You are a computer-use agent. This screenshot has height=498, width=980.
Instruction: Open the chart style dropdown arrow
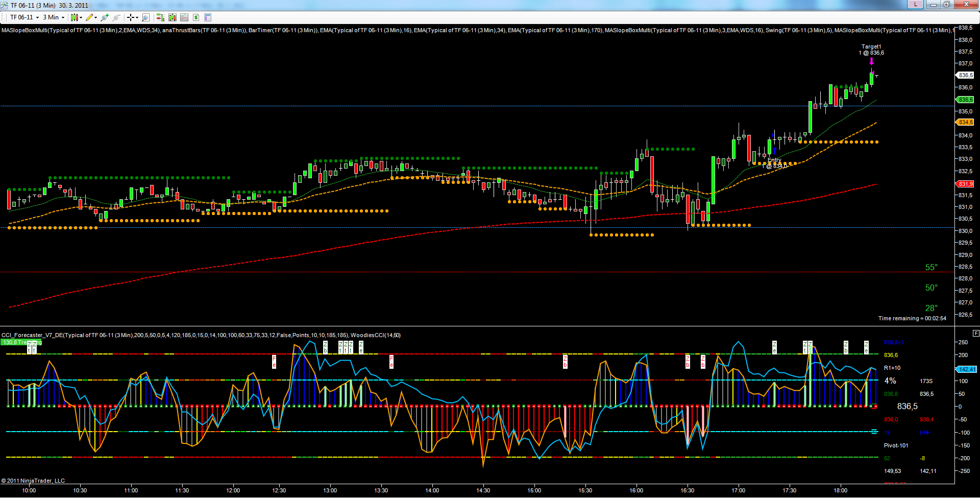pyautogui.click(x=81, y=17)
